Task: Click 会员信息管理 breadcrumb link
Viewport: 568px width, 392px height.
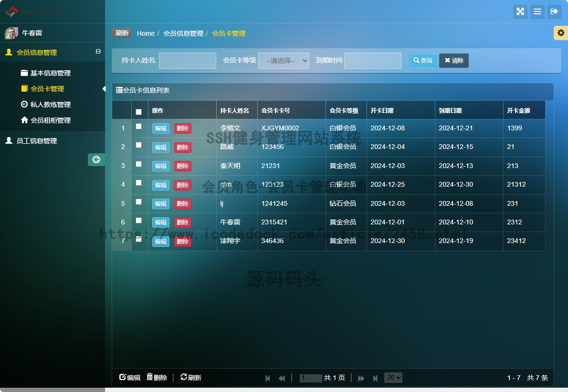Action: (x=183, y=33)
